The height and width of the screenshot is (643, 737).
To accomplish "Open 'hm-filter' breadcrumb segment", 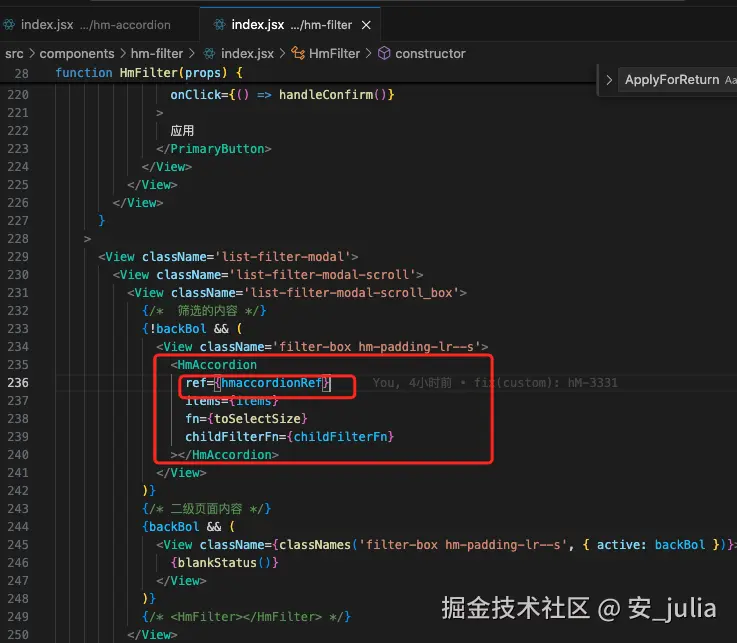I will (x=157, y=54).
